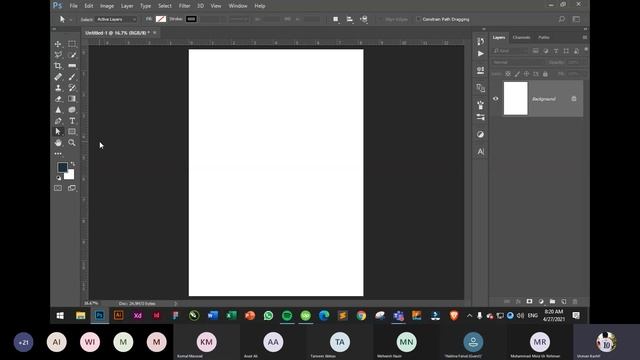Select the Hand tool

(x=58, y=142)
